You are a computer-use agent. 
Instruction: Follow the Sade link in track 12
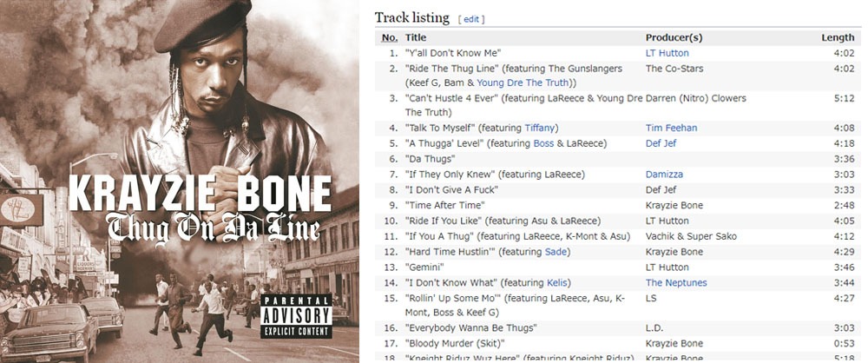coord(556,252)
